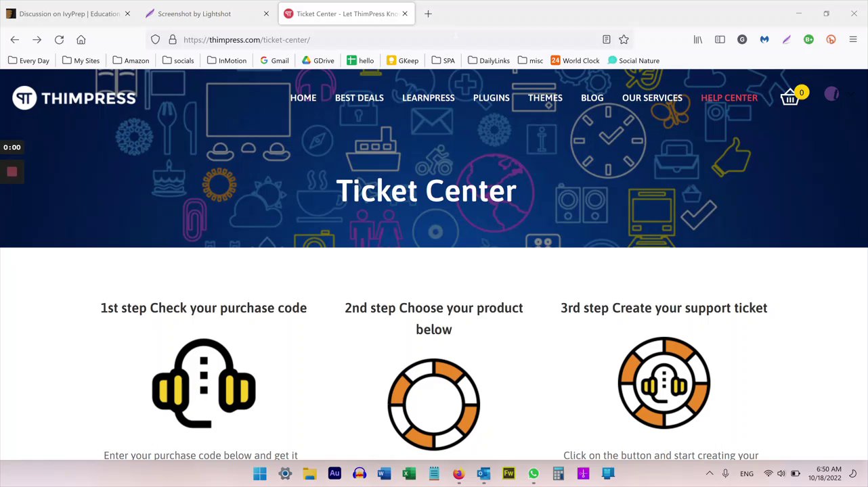Bookmark this page with the star icon
868x487 pixels.
624,40
